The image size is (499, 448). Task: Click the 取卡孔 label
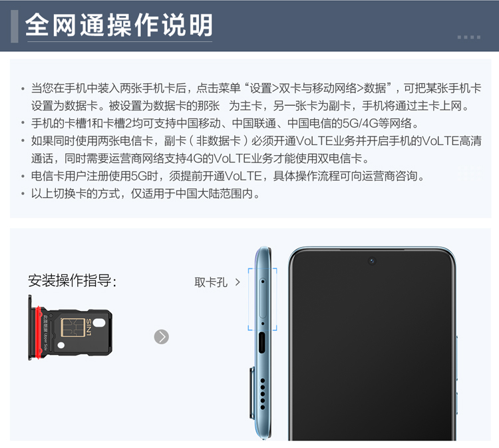tap(211, 282)
